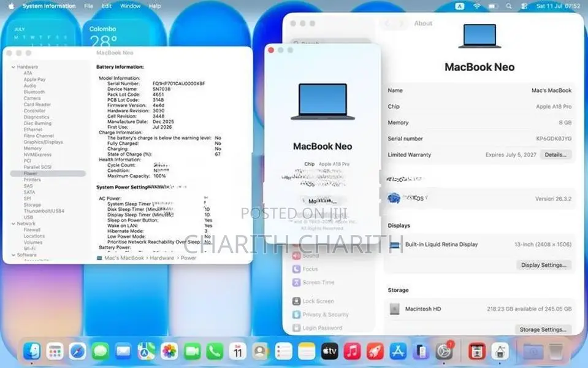Click the battery status icon in menu bar
Image resolution: width=588 pixels, height=368 pixels.
click(x=493, y=6)
